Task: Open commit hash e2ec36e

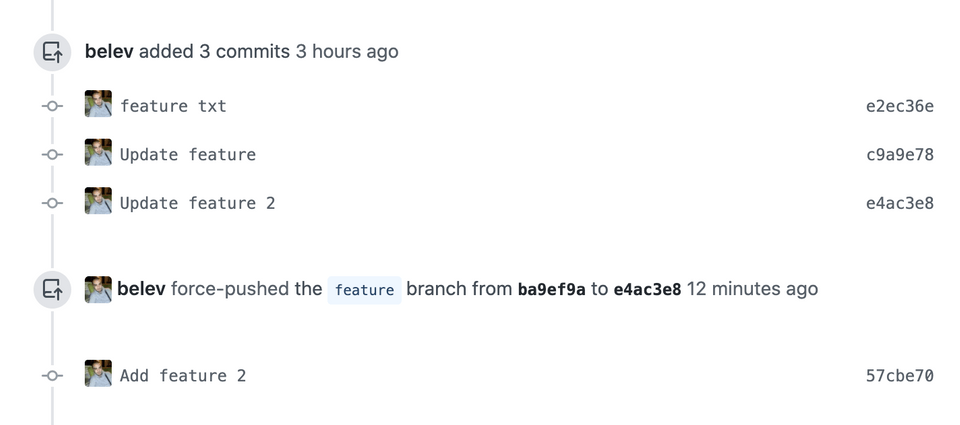Action: (x=899, y=106)
